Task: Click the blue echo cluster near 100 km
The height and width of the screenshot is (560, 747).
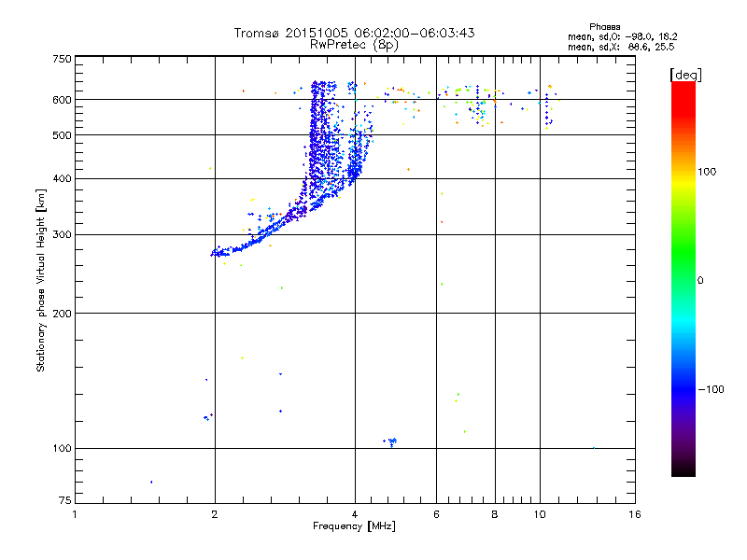Action: tap(390, 441)
